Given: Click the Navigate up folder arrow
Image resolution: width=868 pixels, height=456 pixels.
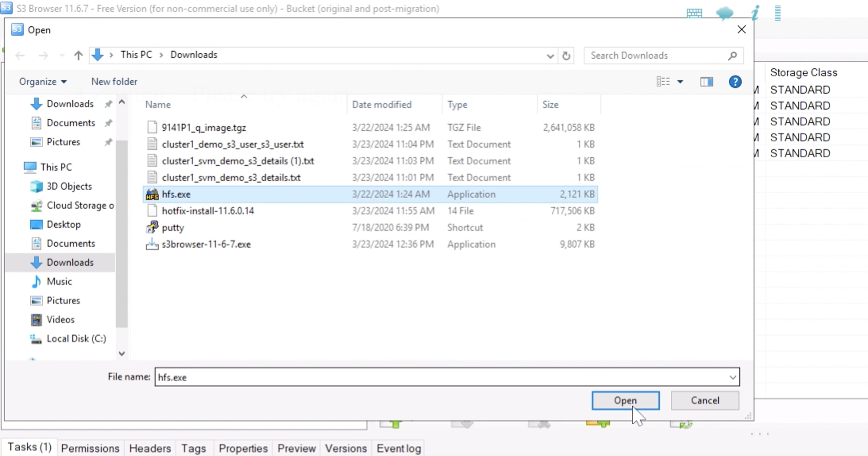Looking at the screenshot, I should (78, 54).
